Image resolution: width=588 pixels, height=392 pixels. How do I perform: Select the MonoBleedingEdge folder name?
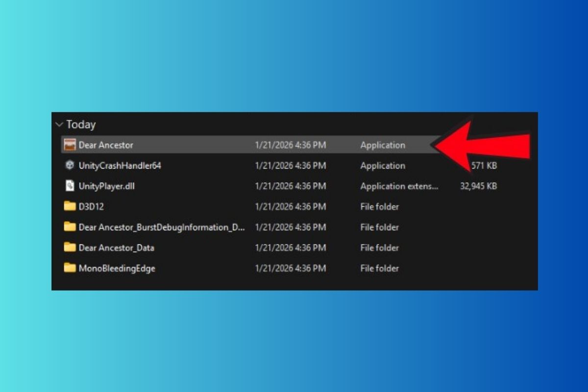click(117, 269)
